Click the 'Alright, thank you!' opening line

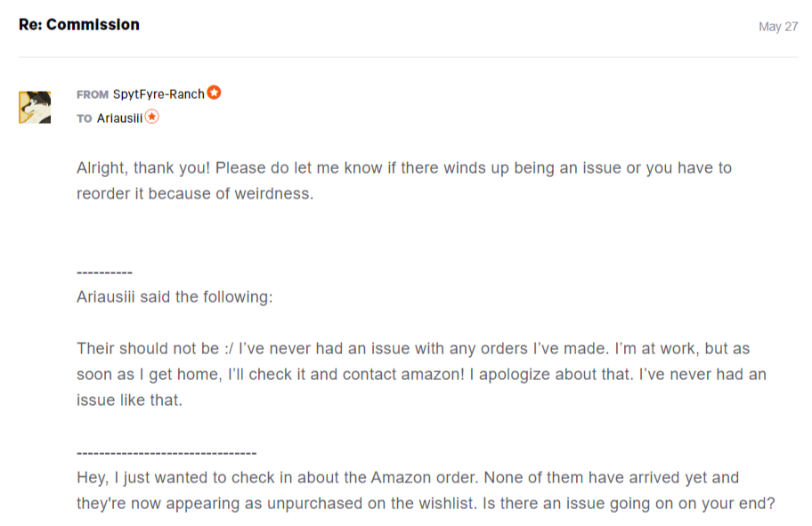pyautogui.click(x=404, y=168)
